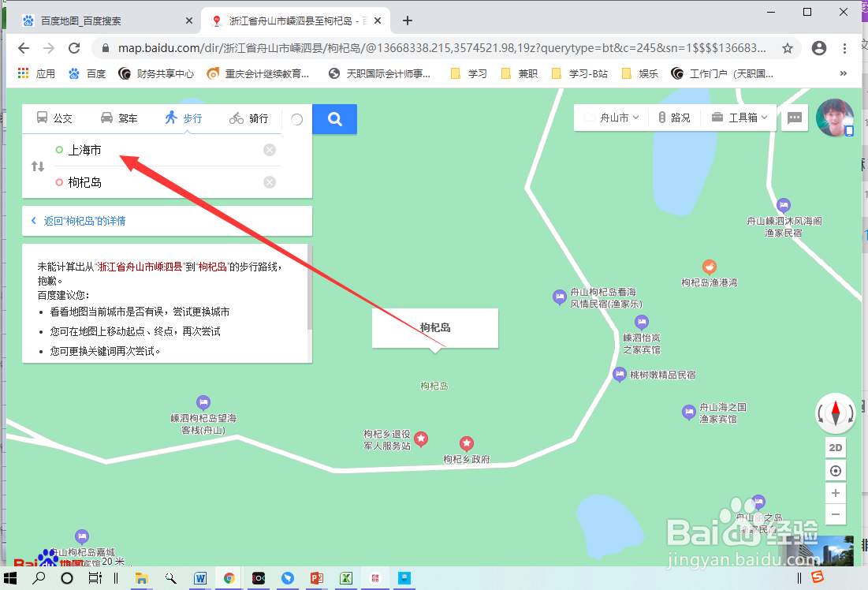This screenshot has height=590, width=868.
Task: Go back in browser history
Action: pos(24,48)
